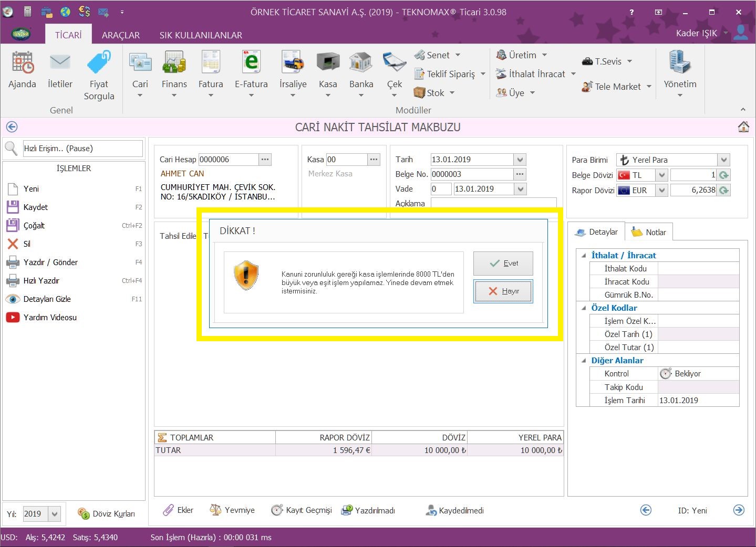Open Döviz Kurları at the bottom
This screenshot has height=547, width=756.
[106, 514]
